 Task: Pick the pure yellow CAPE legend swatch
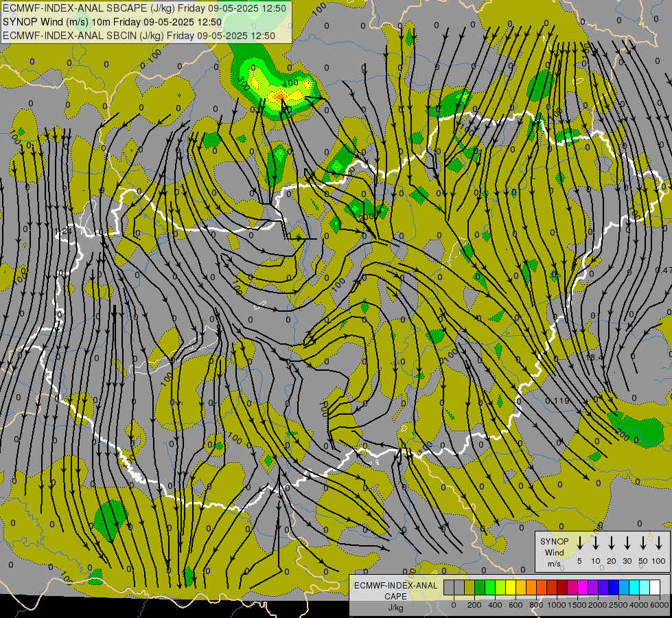(511, 587)
